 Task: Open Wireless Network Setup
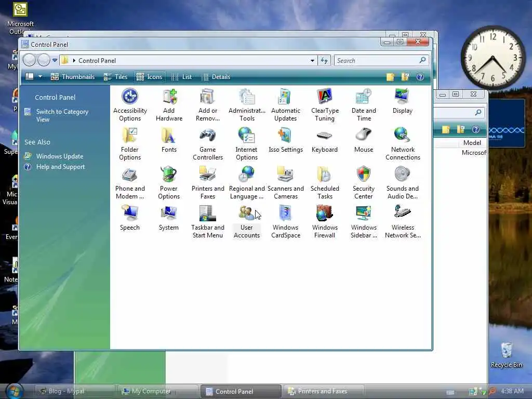pos(403,221)
